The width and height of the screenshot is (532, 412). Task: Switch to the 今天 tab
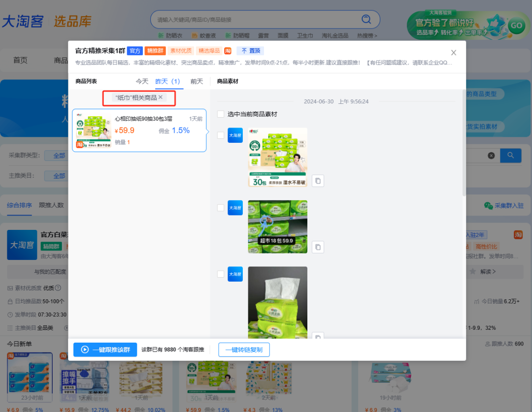pyautogui.click(x=142, y=81)
